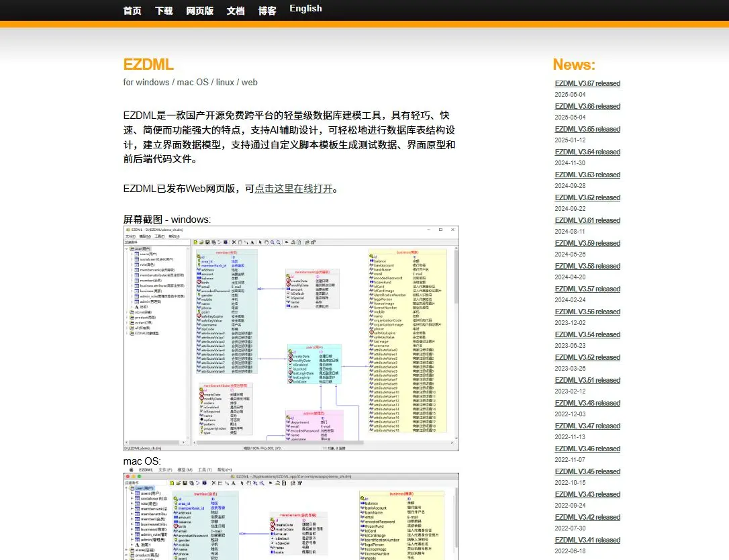
Task: Click the 点击这里在线打开 link
Action: (293, 189)
